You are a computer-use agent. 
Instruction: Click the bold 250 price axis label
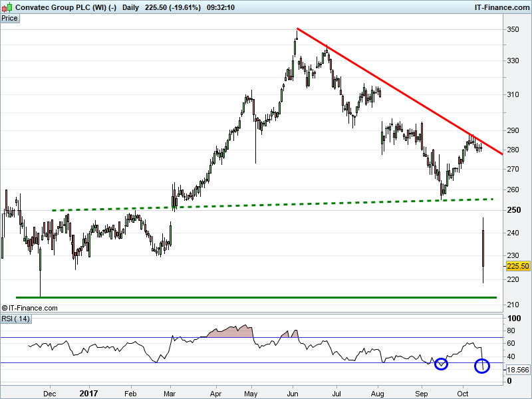tap(513, 210)
